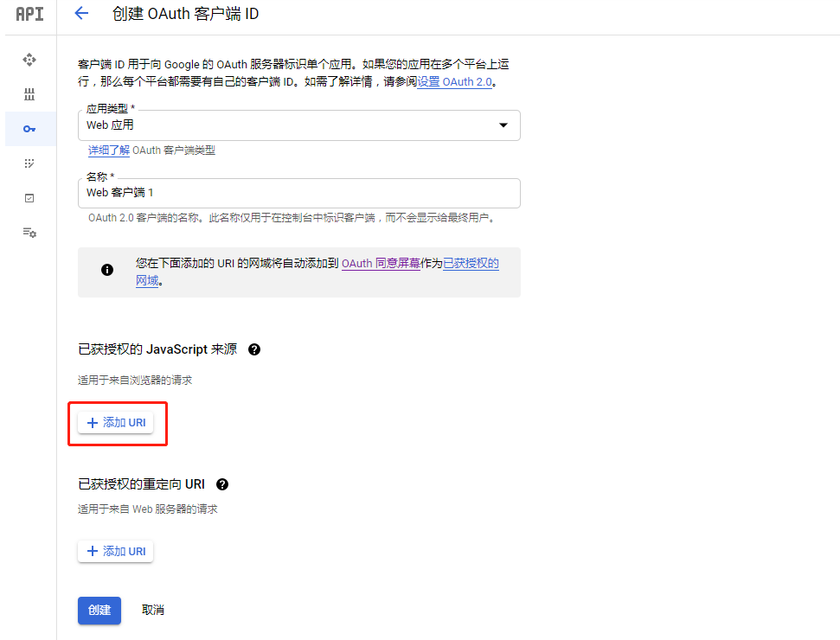Click the name field containing Web 客户端 1
The width and height of the screenshot is (840, 640).
pyautogui.click(x=299, y=193)
